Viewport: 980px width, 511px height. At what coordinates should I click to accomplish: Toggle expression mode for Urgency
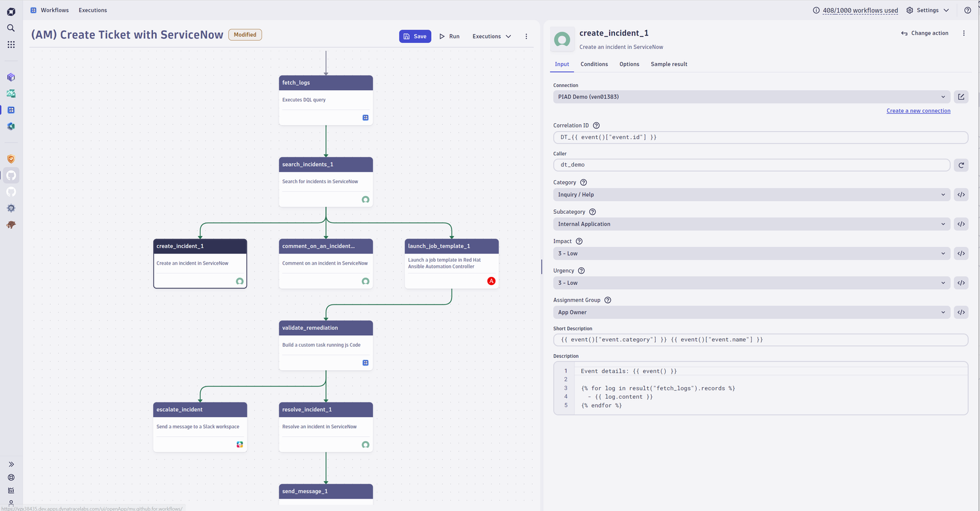961,283
